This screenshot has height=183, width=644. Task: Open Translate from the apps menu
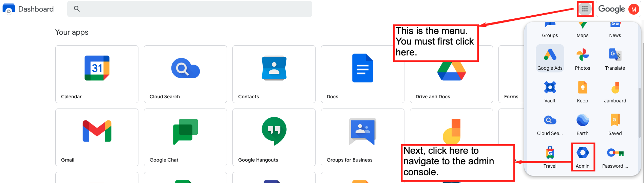[615, 58]
